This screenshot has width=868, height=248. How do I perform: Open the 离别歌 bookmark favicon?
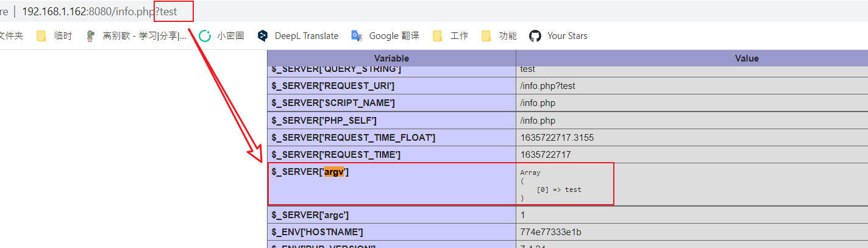(x=91, y=36)
